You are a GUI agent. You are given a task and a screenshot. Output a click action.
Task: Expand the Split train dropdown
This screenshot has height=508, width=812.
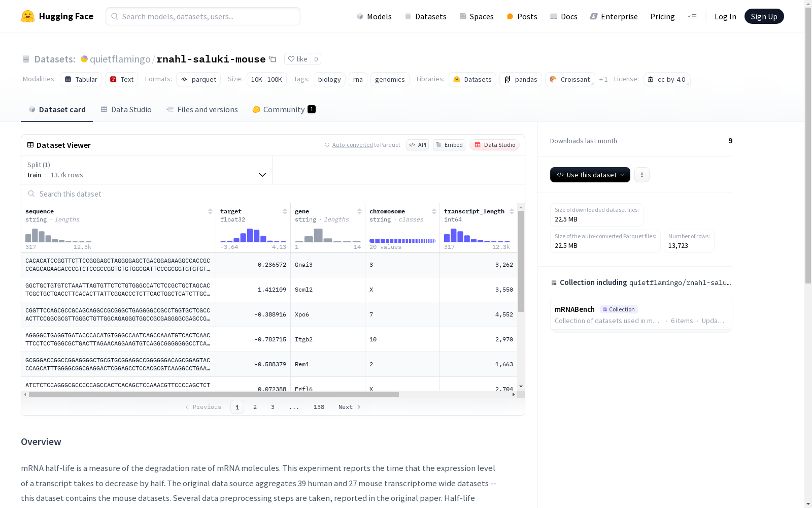click(147, 170)
